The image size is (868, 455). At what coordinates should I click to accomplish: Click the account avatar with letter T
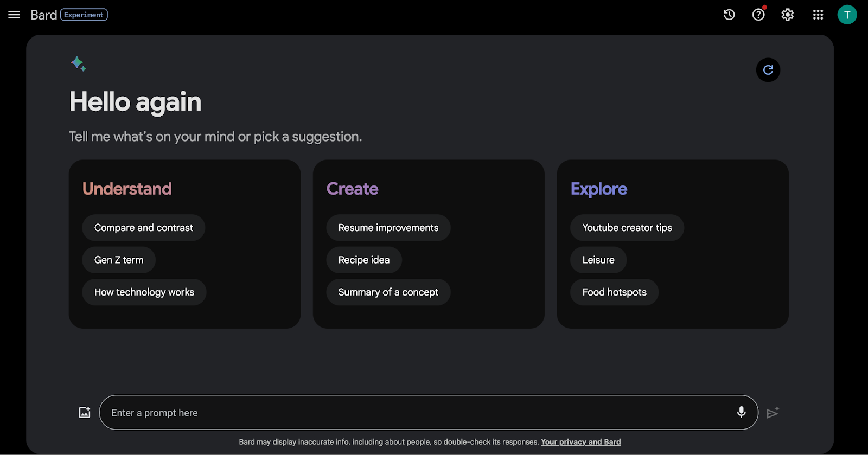point(847,15)
